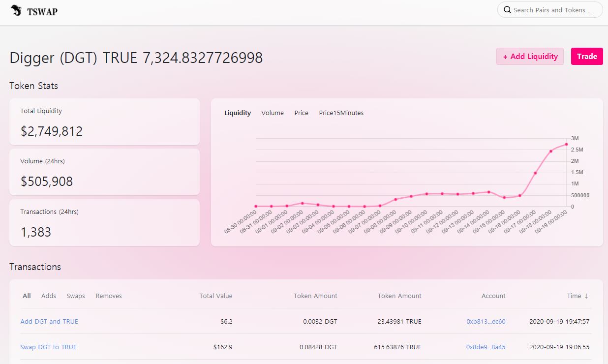Click the 0.08428 DGT amount cell
This screenshot has height=364, width=608.
[x=318, y=347]
